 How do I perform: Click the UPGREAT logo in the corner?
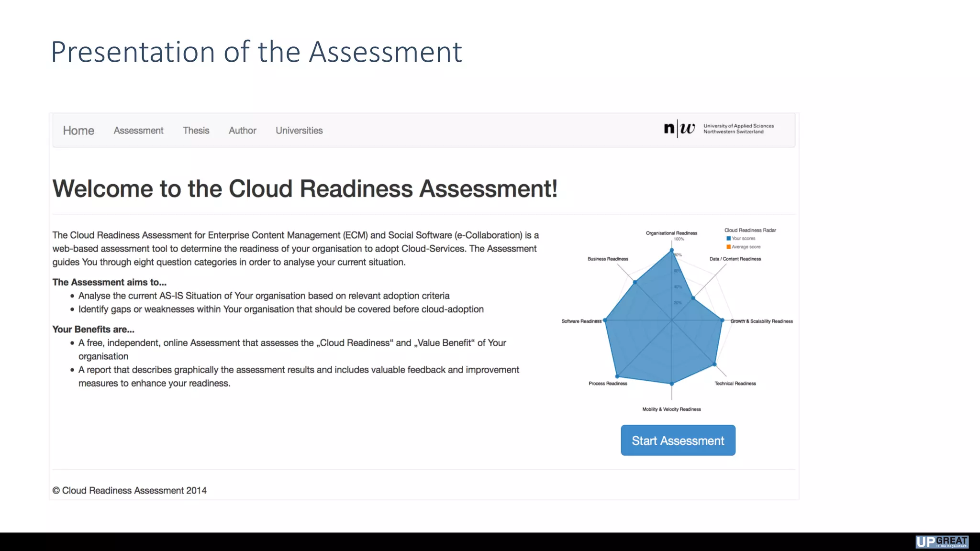tap(942, 541)
